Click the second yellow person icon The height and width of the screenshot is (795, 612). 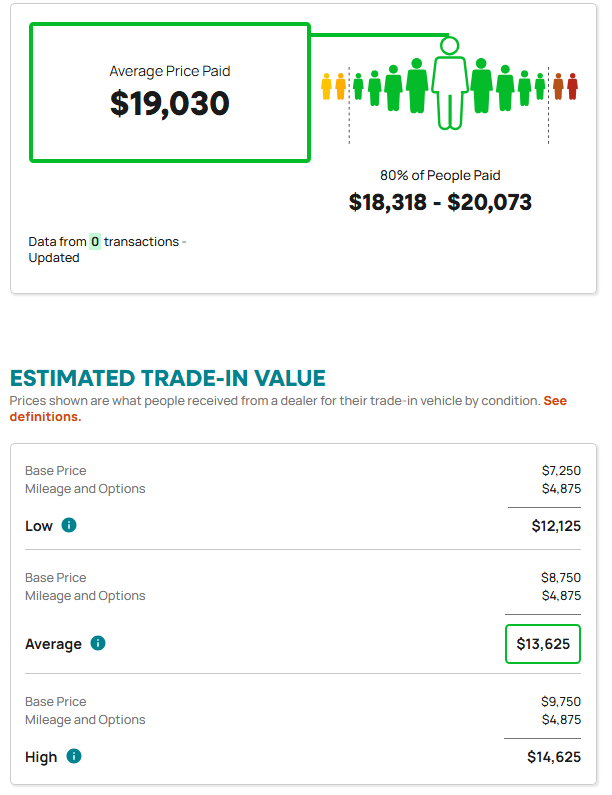[341, 87]
